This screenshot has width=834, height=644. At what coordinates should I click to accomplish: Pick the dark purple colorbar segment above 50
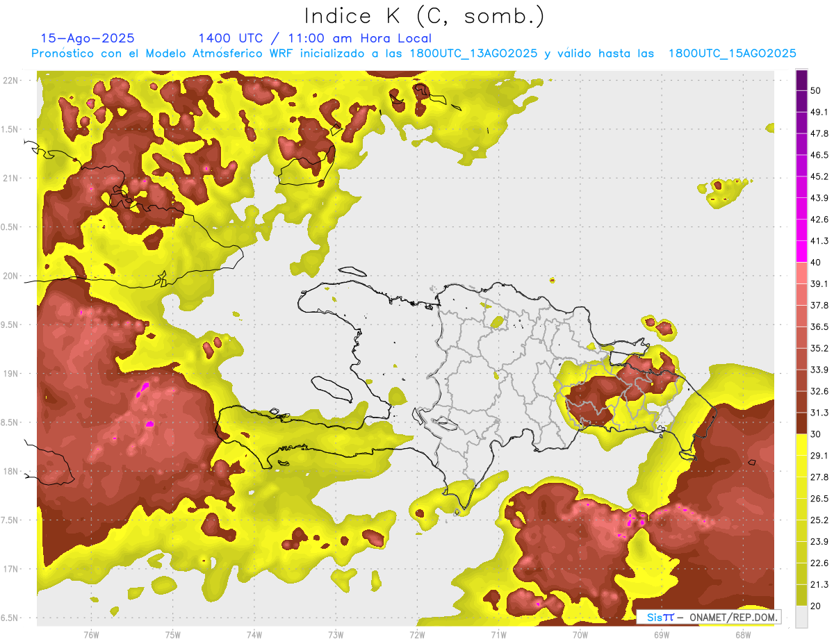tap(801, 81)
